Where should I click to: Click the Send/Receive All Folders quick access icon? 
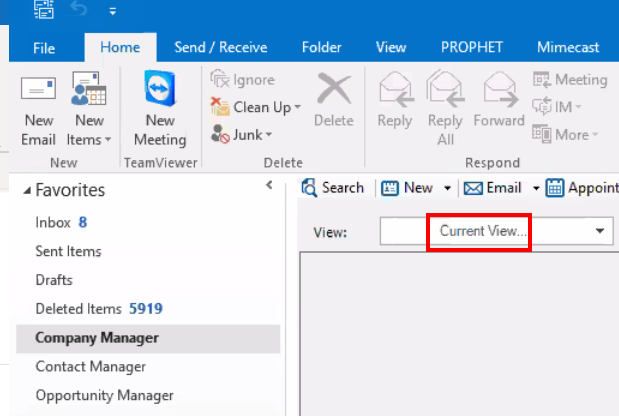point(43,9)
